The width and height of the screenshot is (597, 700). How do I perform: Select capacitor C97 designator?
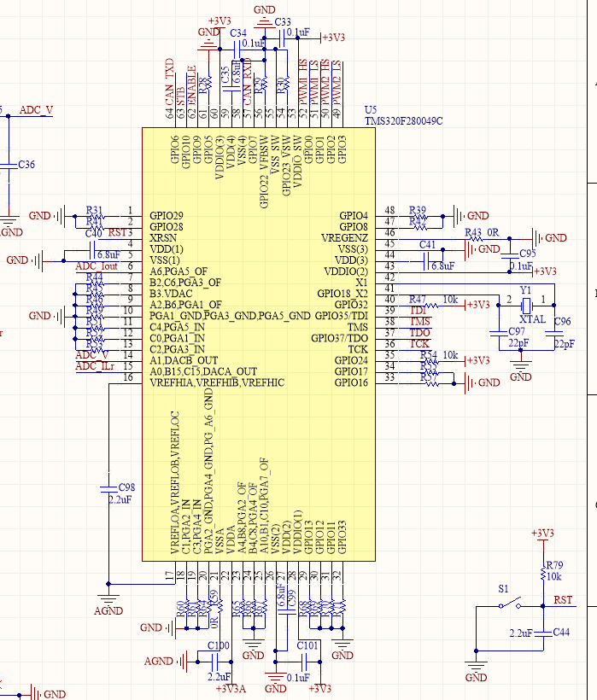point(517,332)
